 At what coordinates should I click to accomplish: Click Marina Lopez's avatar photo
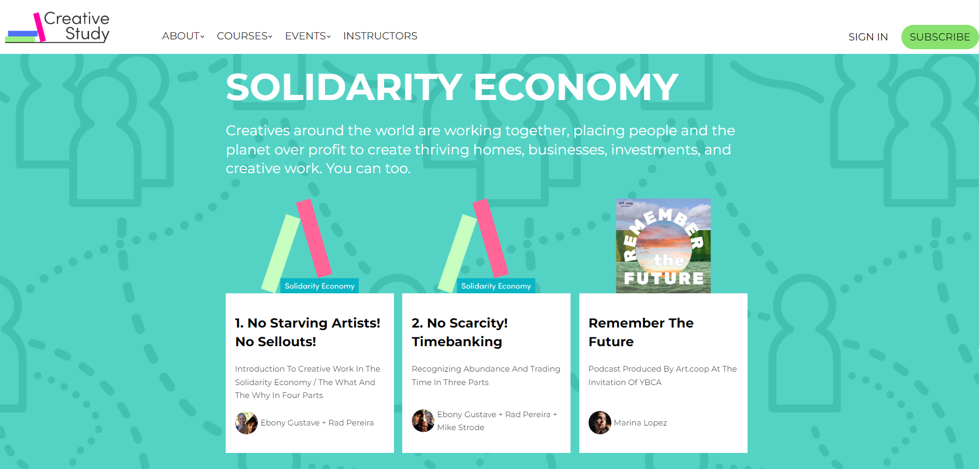pos(599,423)
